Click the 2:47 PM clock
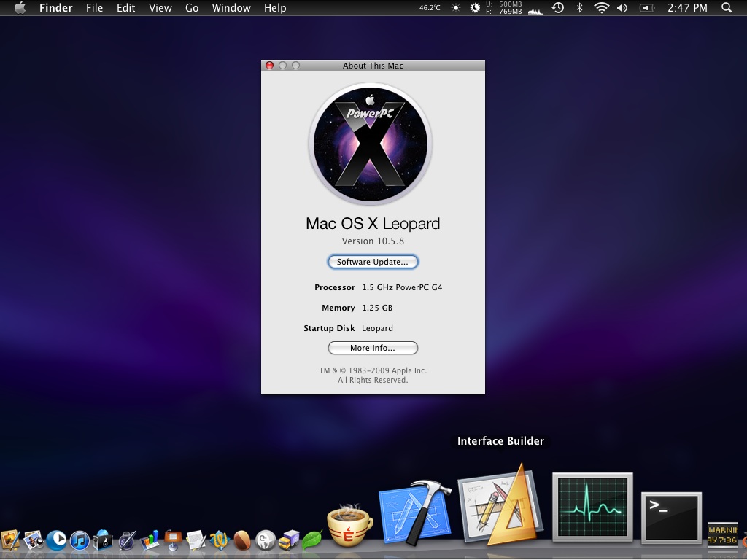This screenshot has width=747, height=560. point(687,7)
